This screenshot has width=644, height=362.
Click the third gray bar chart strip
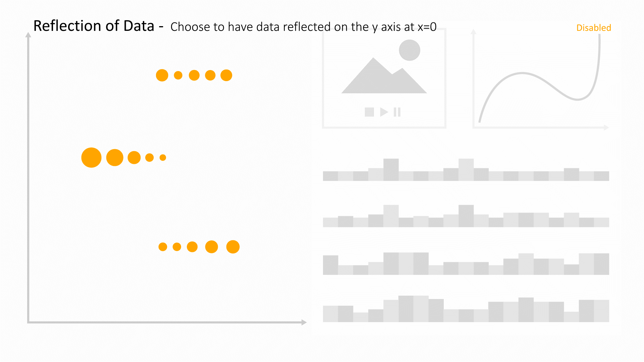(x=466, y=263)
